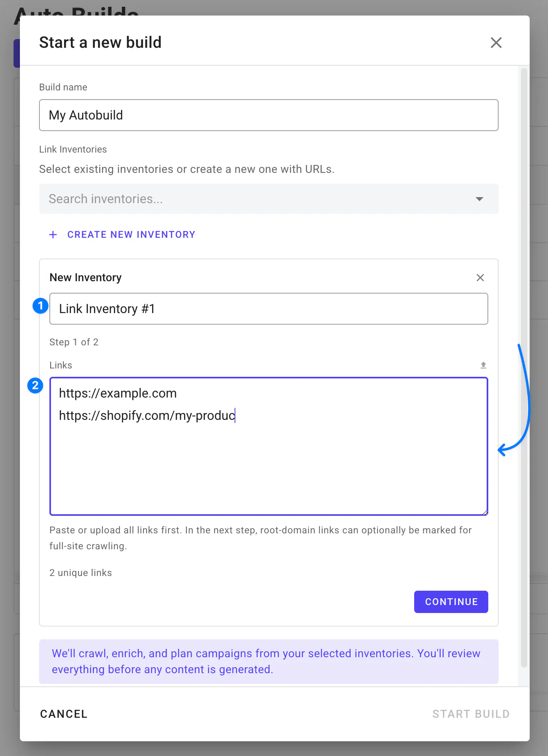Click CREATE NEW INVENTORY link
The width and height of the screenshot is (548, 756).
[131, 235]
